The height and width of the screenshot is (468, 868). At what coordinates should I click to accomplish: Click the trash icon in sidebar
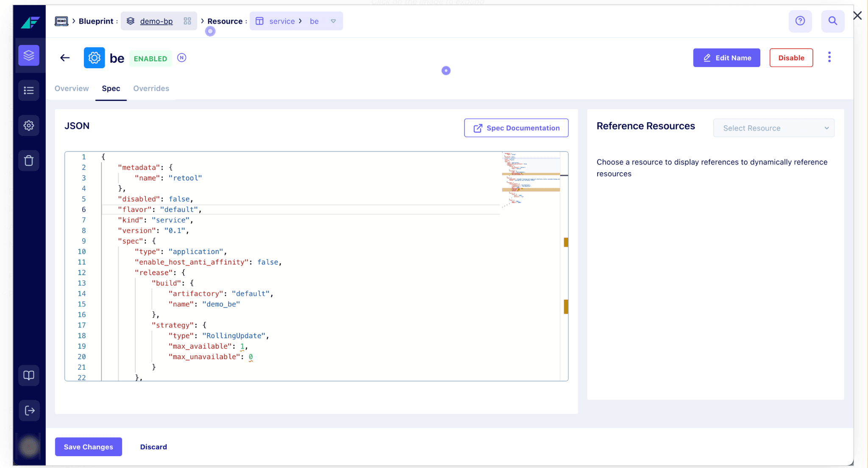coord(29,160)
